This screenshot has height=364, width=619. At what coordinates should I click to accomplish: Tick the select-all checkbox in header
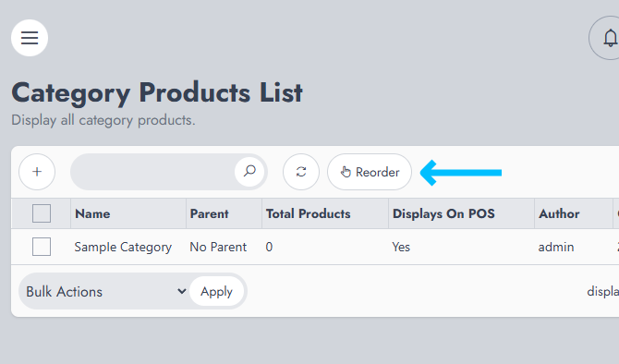click(x=42, y=213)
